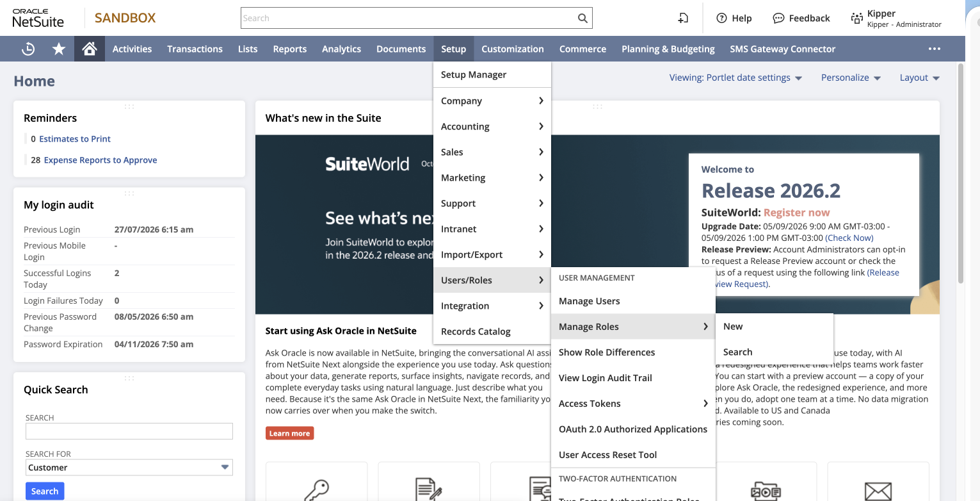The image size is (980, 501).
Task: Click in the global Search field
Action: [x=408, y=18]
